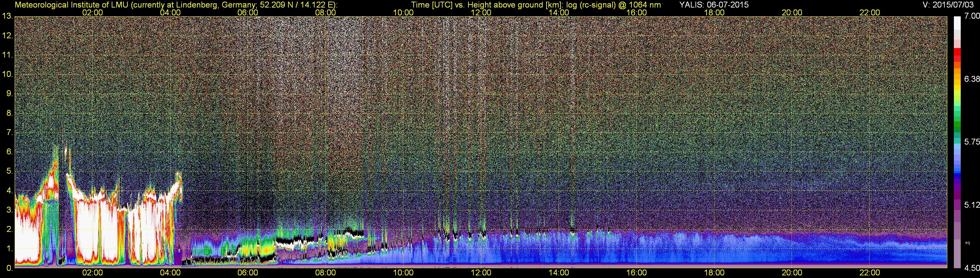Click the 12 km height axis label
Viewport: 980px width, 278px height.
(x=7, y=36)
